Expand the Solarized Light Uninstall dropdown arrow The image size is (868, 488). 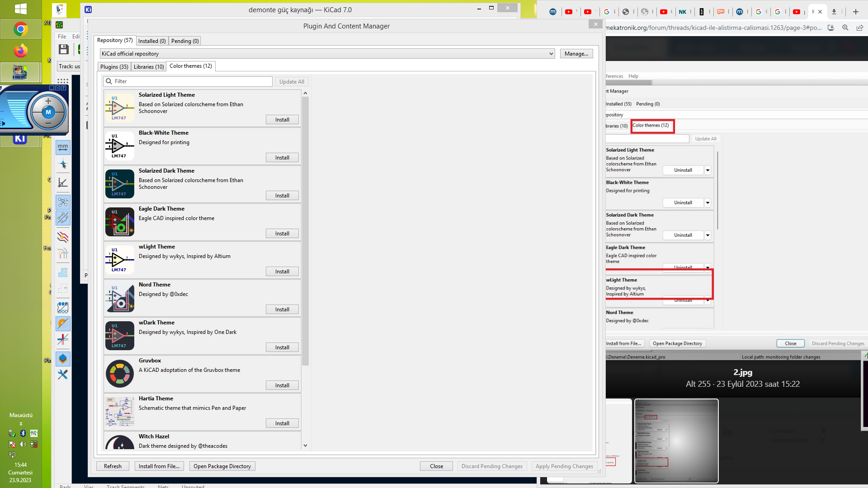click(x=708, y=170)
